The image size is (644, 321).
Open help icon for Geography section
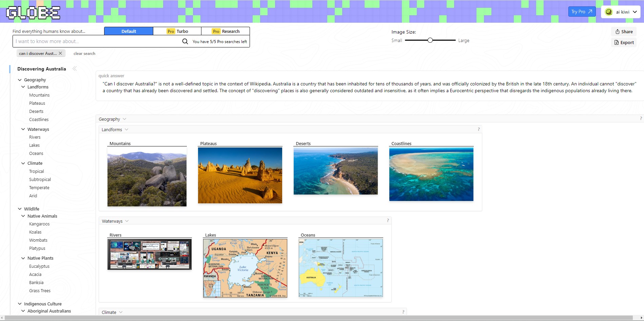(x=641, y=119)
